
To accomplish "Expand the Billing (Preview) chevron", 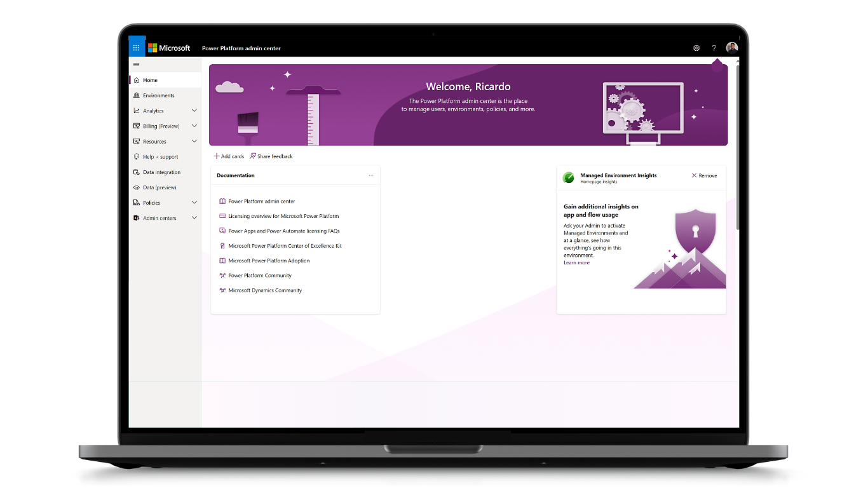I will [x=194, y=126].
